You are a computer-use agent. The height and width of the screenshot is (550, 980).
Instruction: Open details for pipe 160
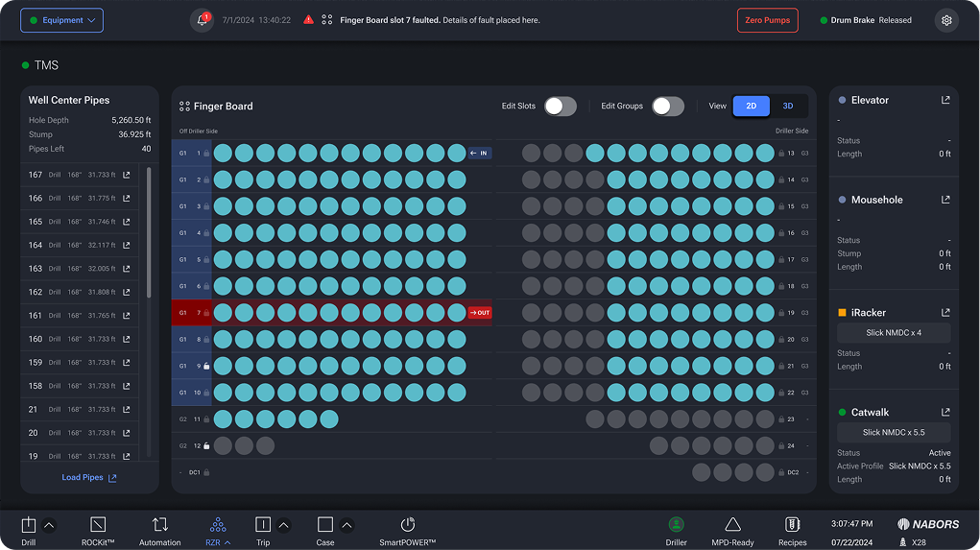[x=127, y=339]
